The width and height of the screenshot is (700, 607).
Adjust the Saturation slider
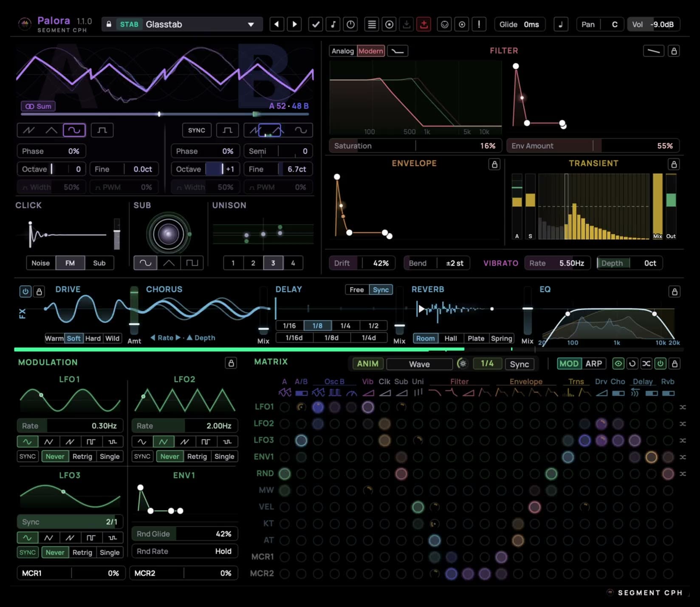click(415, 146)
